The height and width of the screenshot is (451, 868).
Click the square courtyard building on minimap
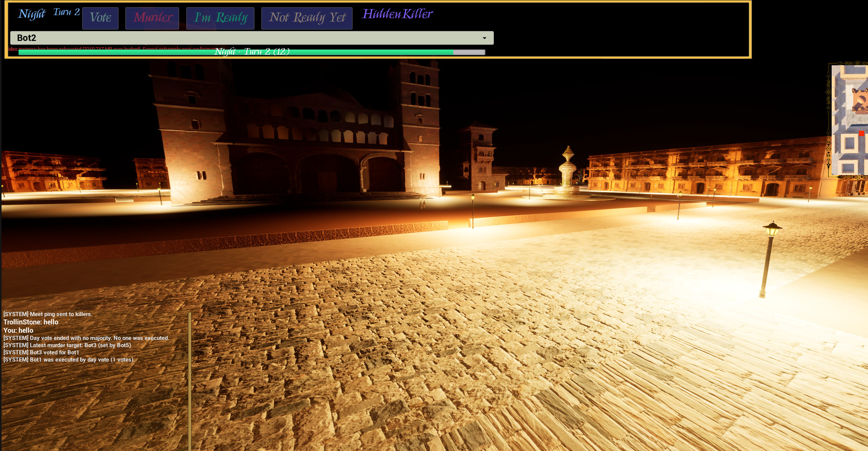[x=849, y=143]
